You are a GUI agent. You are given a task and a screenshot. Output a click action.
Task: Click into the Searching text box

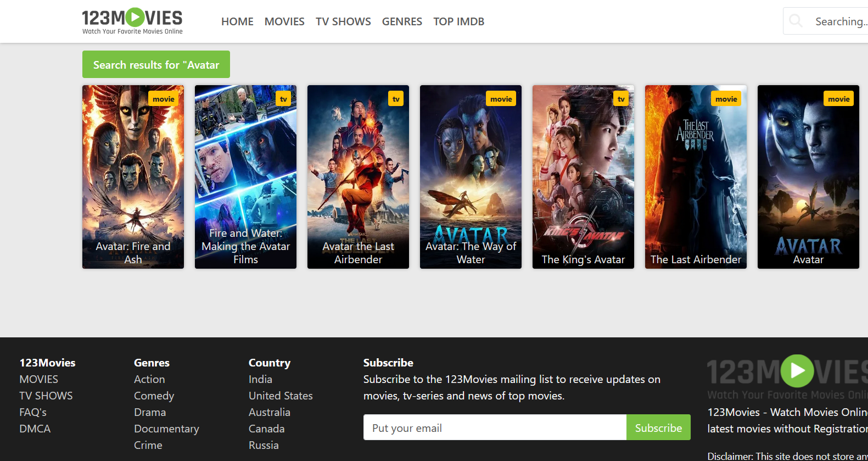[840, 21]
